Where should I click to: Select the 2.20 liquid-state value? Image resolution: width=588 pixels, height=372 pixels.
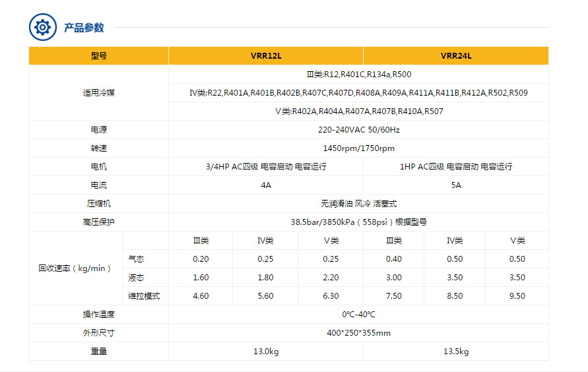click(x=331, y=278)
